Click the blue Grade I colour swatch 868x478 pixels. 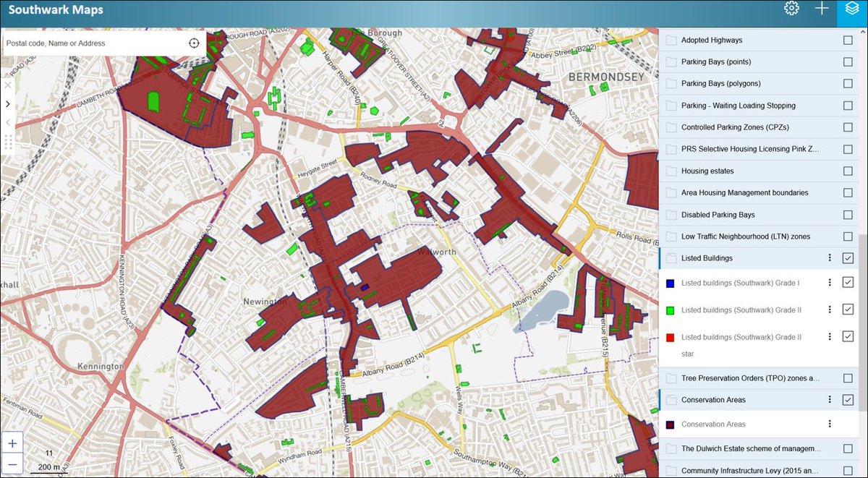671,283
